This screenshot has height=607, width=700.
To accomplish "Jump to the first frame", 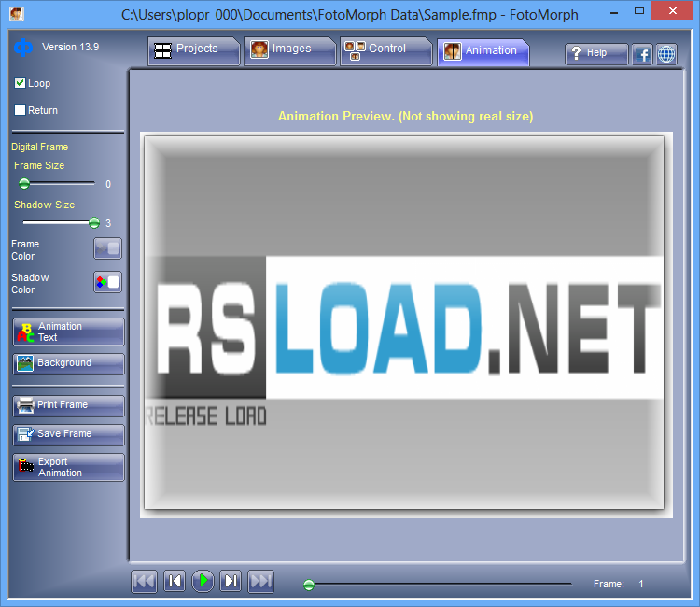I will pos(144,581).
